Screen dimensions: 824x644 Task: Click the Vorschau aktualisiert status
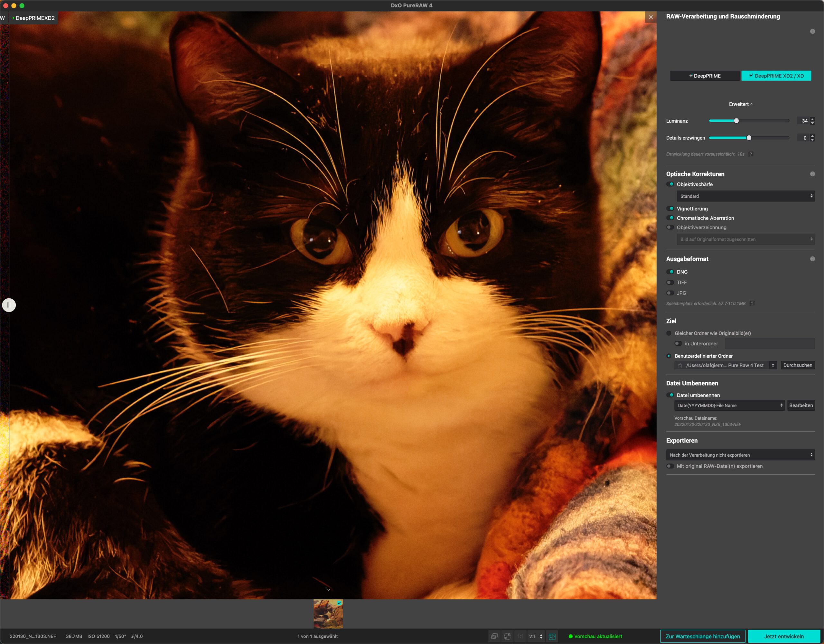595,637
